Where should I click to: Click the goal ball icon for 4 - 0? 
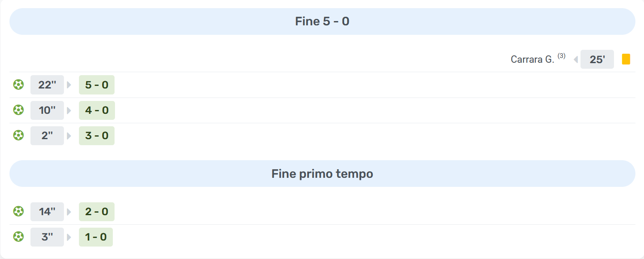coord(18,110)
